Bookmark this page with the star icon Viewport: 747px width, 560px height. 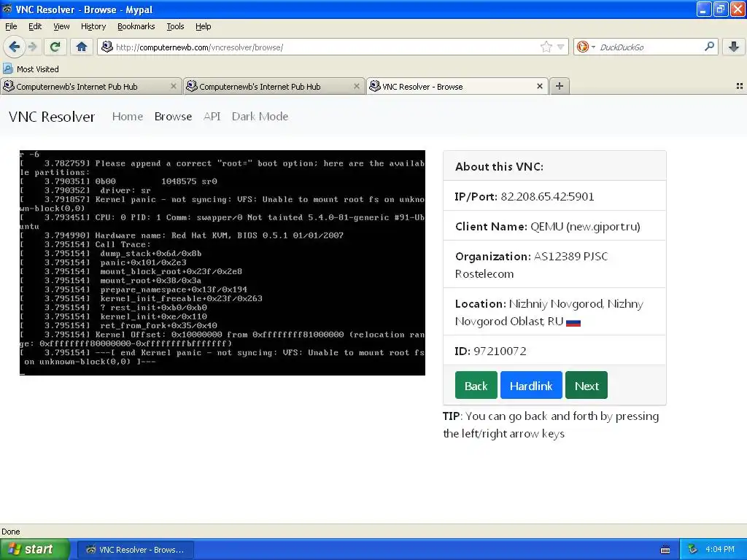pos(546,47)
